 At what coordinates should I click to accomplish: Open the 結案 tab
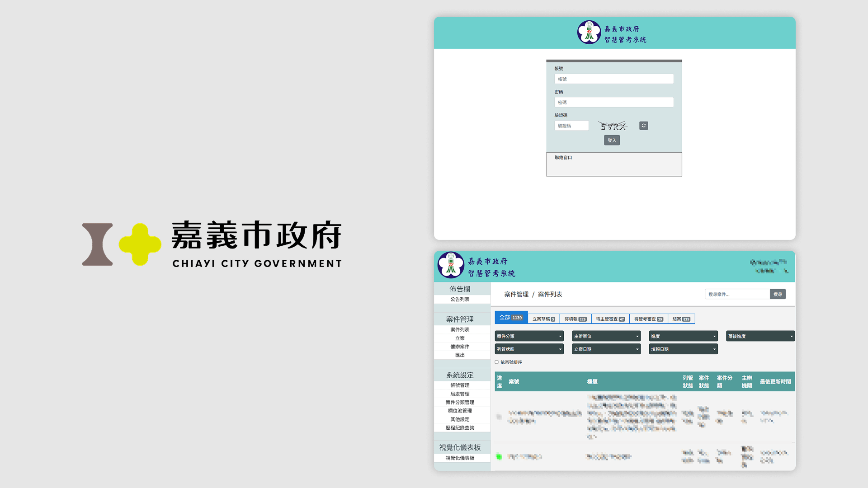[x=682, y=319]
